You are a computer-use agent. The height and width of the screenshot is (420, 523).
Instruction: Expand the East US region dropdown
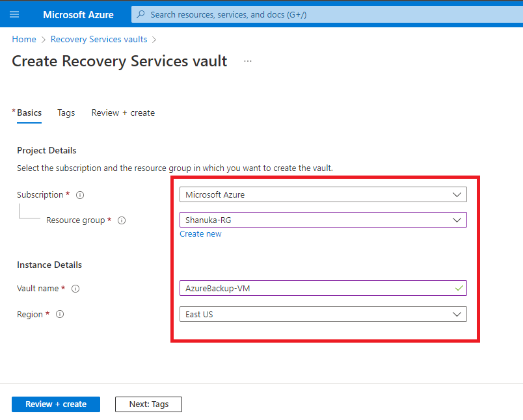pyautogui.click(x=323, y=314)
